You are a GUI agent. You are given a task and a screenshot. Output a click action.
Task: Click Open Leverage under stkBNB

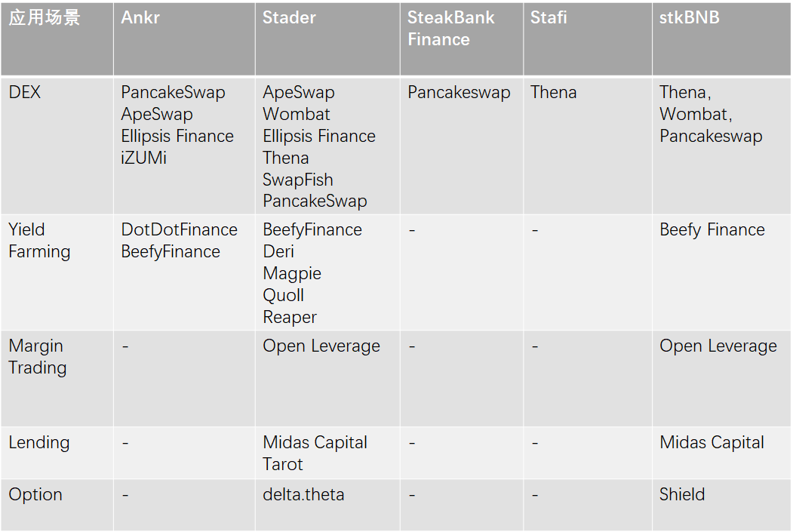pos(718,346)
